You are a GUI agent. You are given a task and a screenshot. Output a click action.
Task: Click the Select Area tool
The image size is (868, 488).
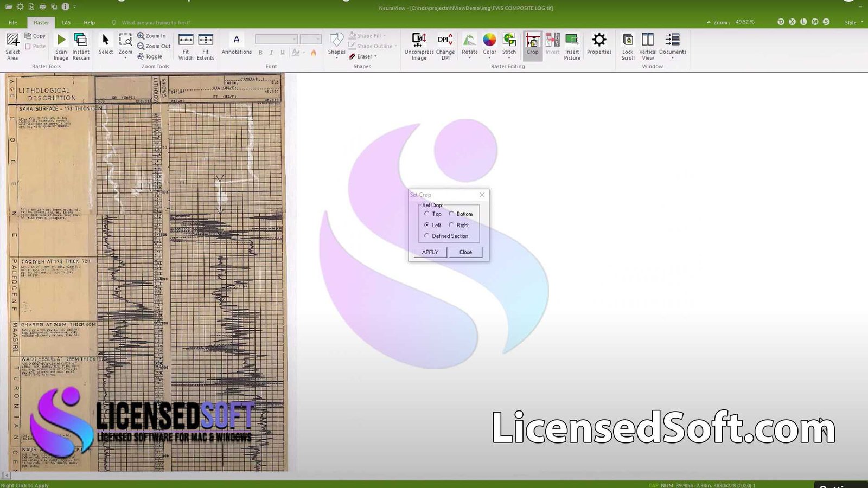click(12, 46)
